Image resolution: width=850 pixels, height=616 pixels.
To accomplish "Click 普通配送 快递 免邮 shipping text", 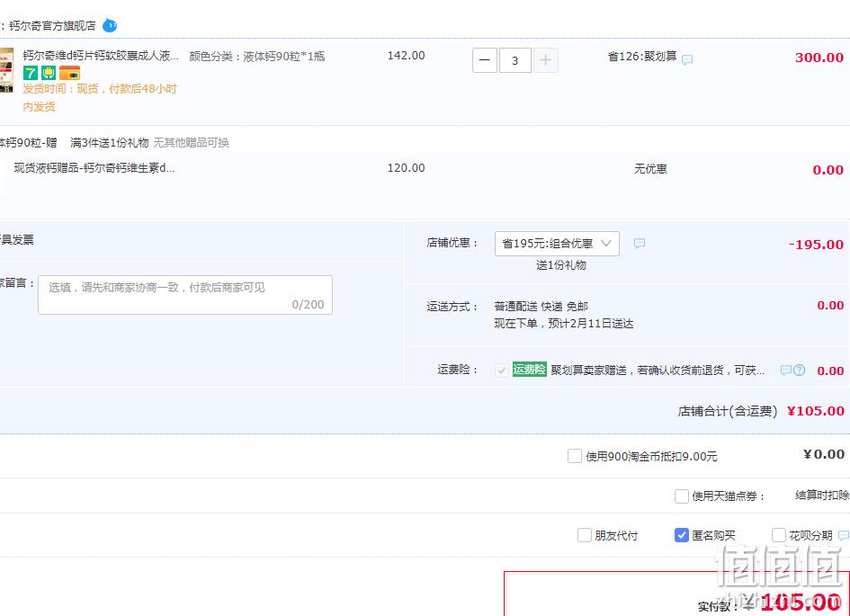I will (541, 307).
